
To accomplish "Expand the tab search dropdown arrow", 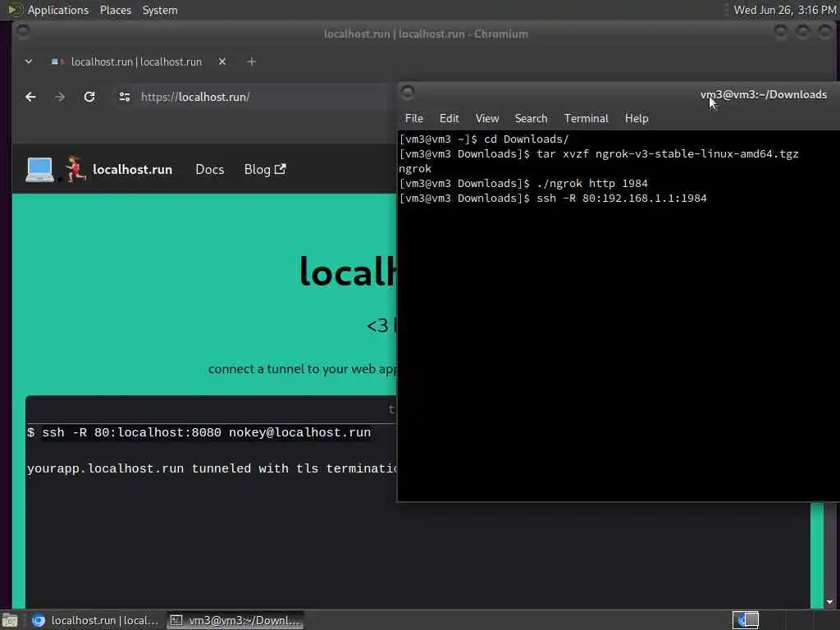I will click(29, 62).
